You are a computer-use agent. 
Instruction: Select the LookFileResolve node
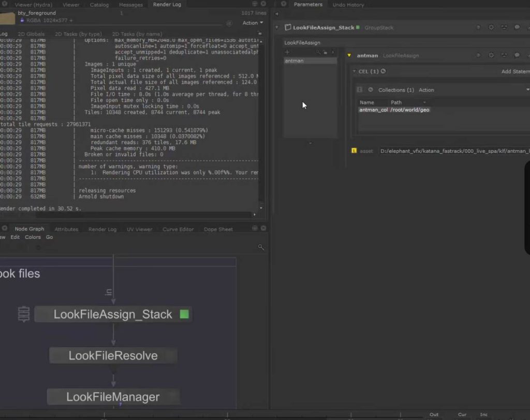coord(113,356)
